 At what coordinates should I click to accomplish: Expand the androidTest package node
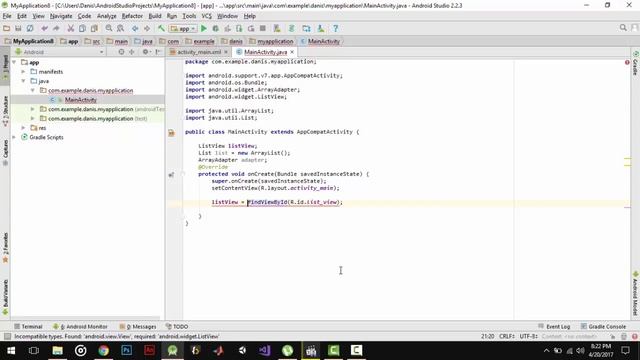coord(33,109)
